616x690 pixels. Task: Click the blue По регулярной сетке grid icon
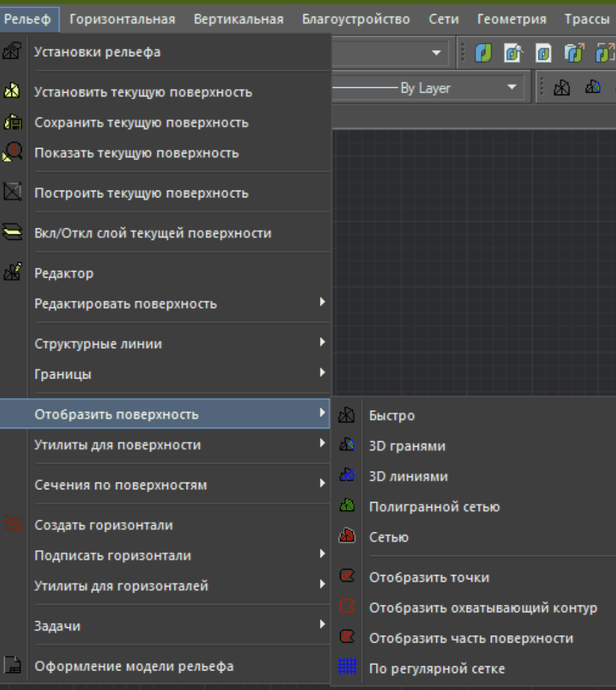tap(347, 668)
